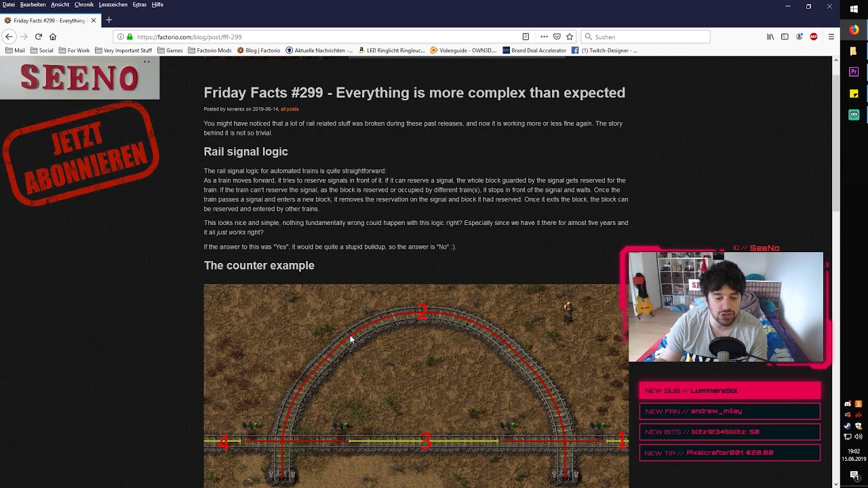Image resolution: width=868 pixels, height=488 pixels.
Task: Expand the Mail bookmarks folder
Action: coord(15,50)
